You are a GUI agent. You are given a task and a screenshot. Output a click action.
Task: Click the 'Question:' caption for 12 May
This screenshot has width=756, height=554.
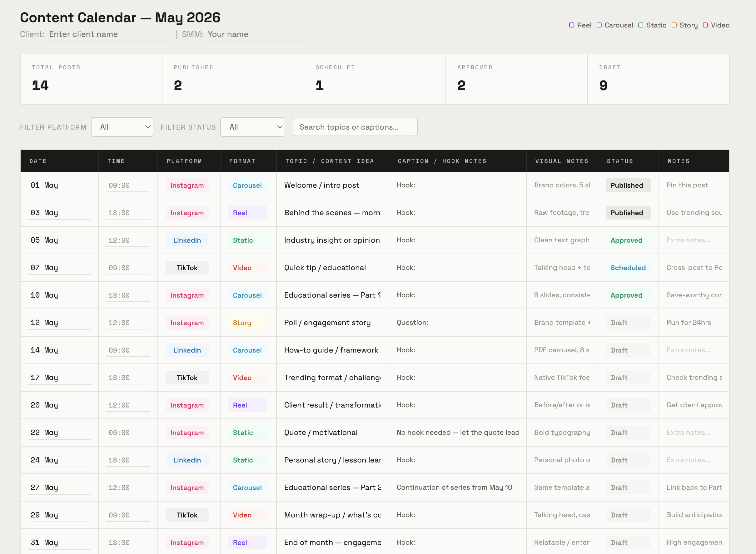click(x=457, y=323)
